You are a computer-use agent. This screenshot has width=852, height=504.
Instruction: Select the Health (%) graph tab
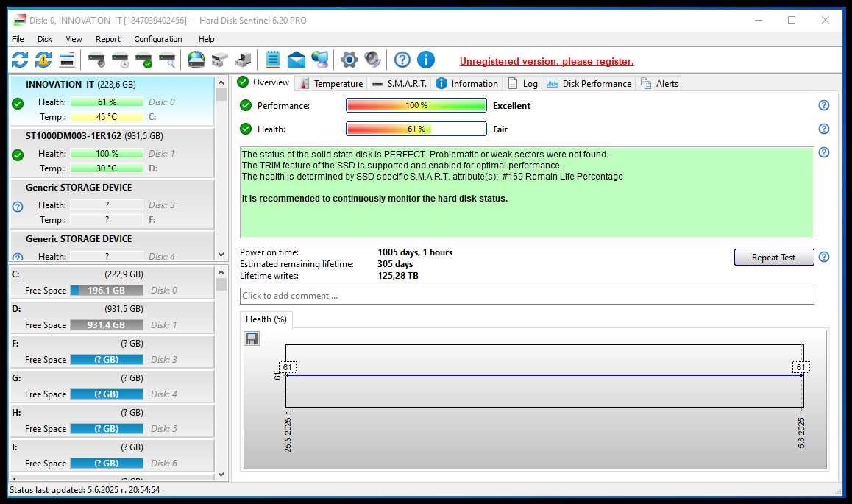(266, 319)
